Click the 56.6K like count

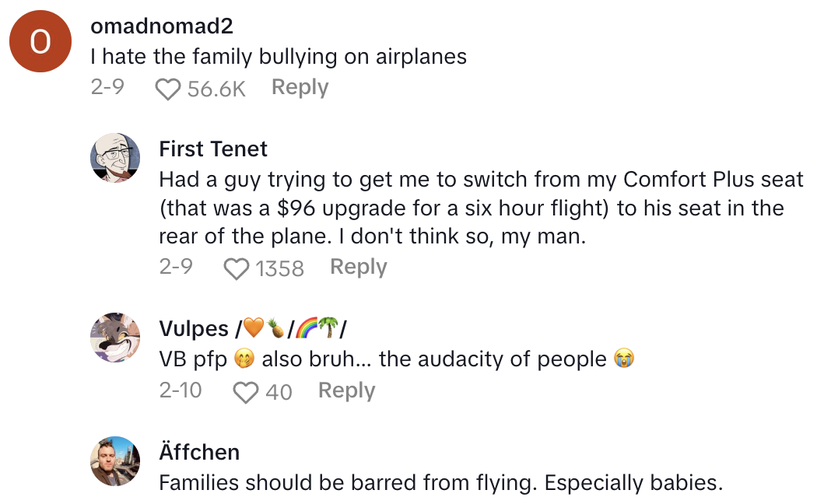[216, 89]
